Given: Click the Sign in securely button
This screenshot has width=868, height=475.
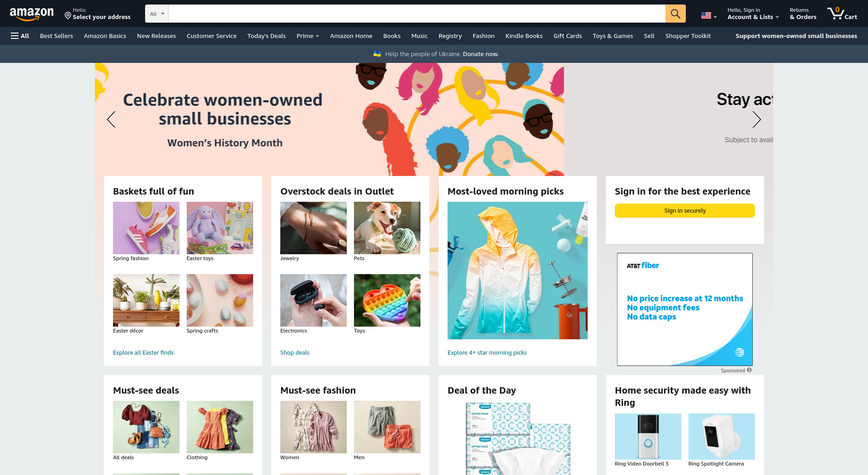Looking at the screenshot, I should [x=685, y=210].
